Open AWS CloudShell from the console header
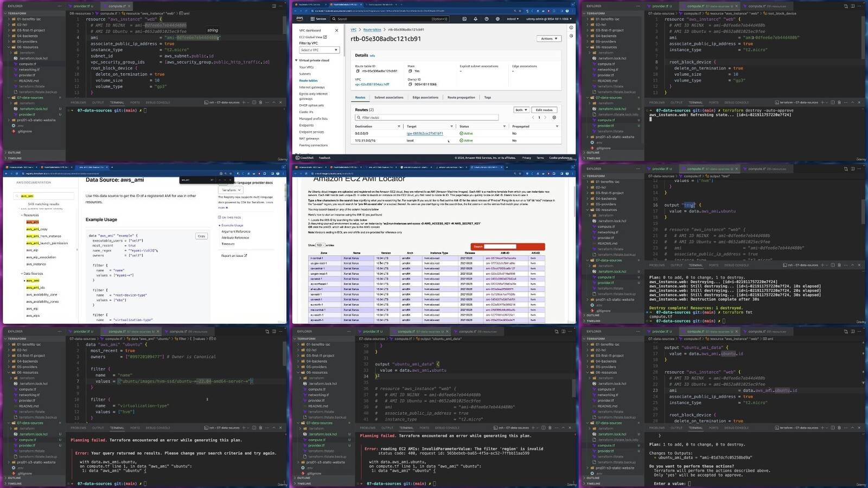The height and width of the screenshot is (488, 868). tap(464, 19)
